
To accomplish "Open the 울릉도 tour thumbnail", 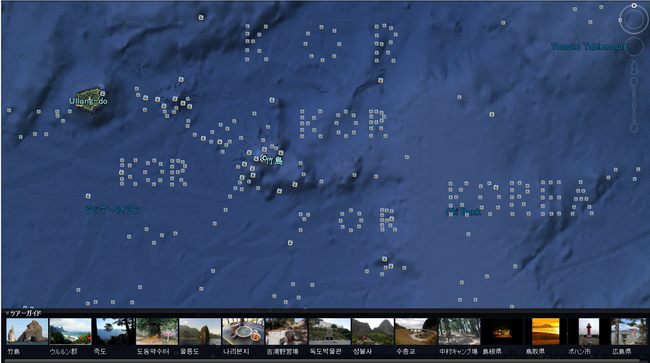I will click(x=200, y=332).
